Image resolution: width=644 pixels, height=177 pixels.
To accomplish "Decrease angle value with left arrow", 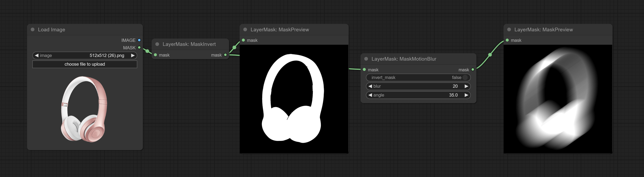I will pos(370,95).
